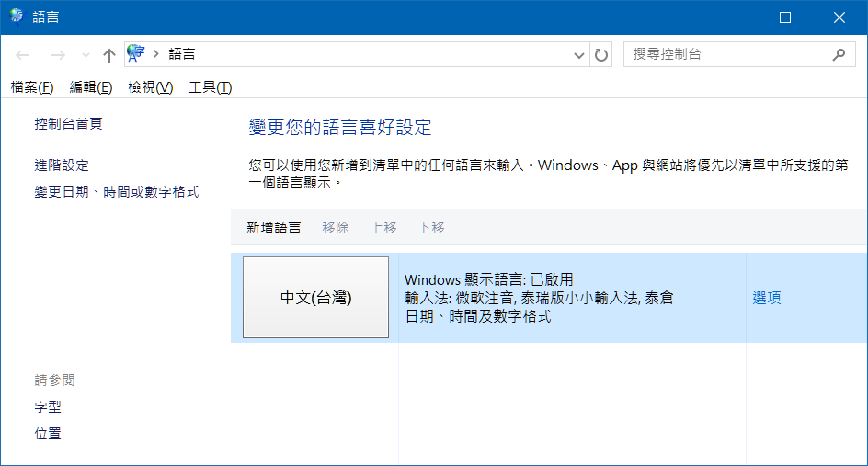Click the 變更您的語言喜好設定 heading
Viewport: 868px width, 466px height.
(x=340, y=127)
